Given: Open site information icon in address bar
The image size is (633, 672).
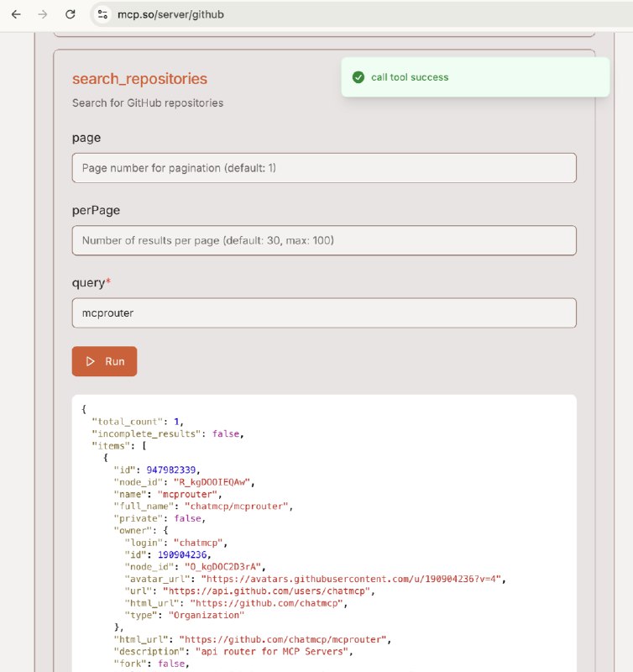Looking at the screenshot, I should point(102,14).
